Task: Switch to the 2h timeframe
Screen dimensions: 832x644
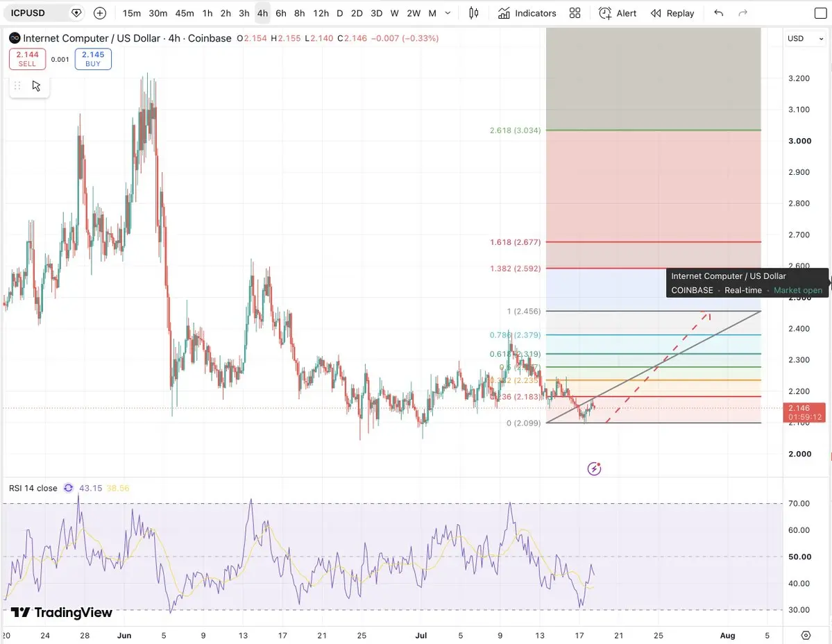Action: (x=226, y=13)
